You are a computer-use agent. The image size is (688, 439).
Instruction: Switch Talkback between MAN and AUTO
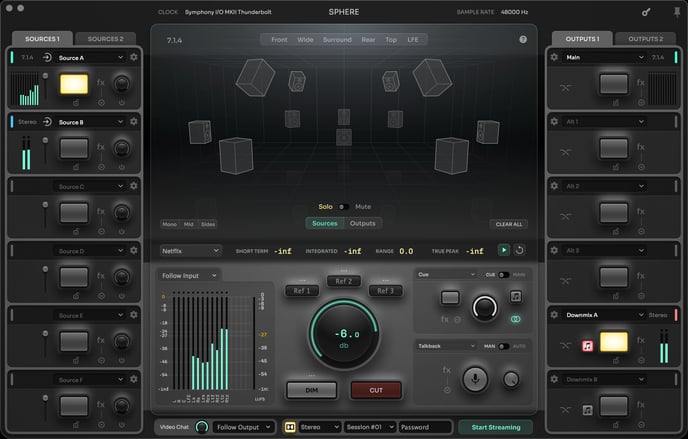coord(504,346)
